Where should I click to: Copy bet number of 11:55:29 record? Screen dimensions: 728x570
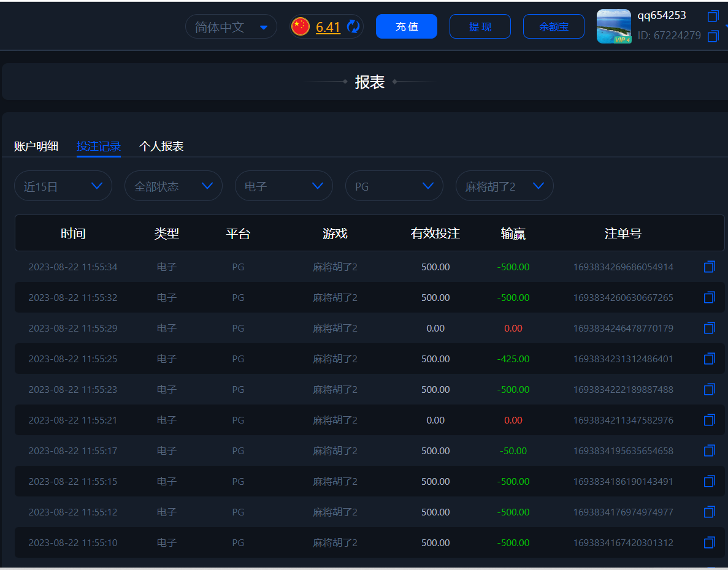pyautogui.click(x=710, y=328)
